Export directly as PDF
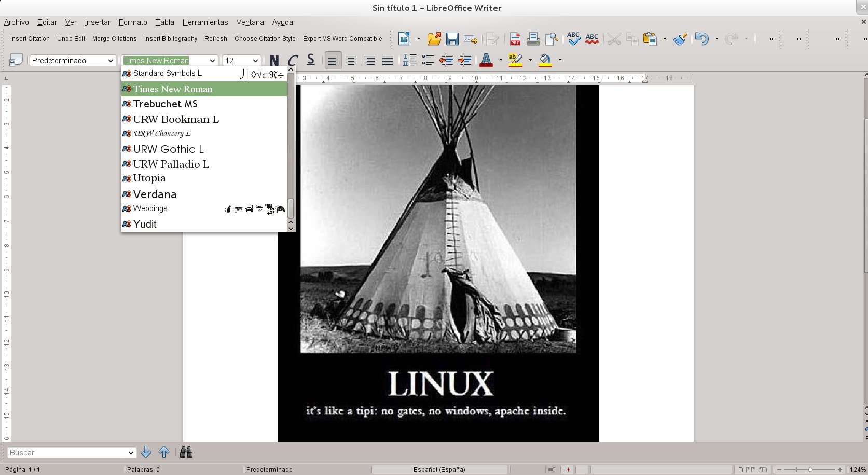The width and height of the screenshot is (868, 475). (515, 39)
